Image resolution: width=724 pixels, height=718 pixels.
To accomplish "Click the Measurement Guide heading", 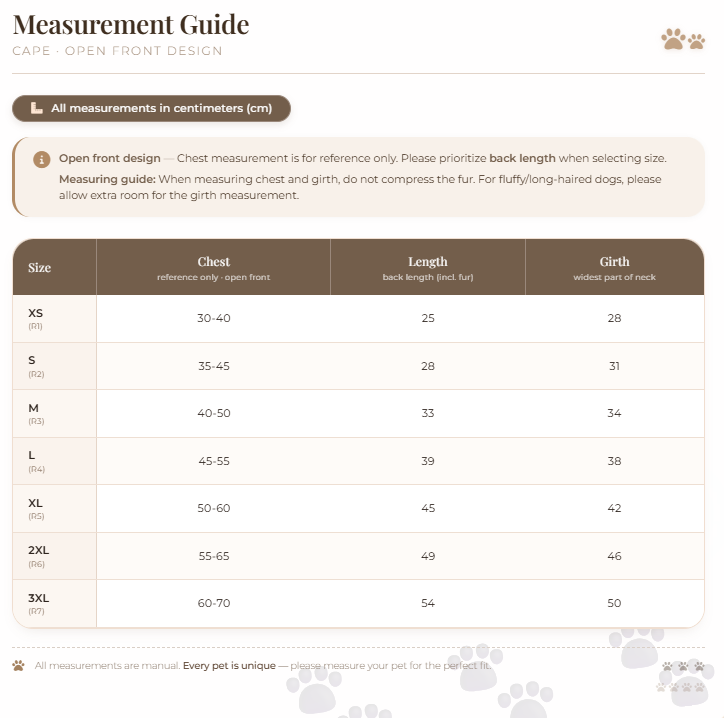I will 131,24.
